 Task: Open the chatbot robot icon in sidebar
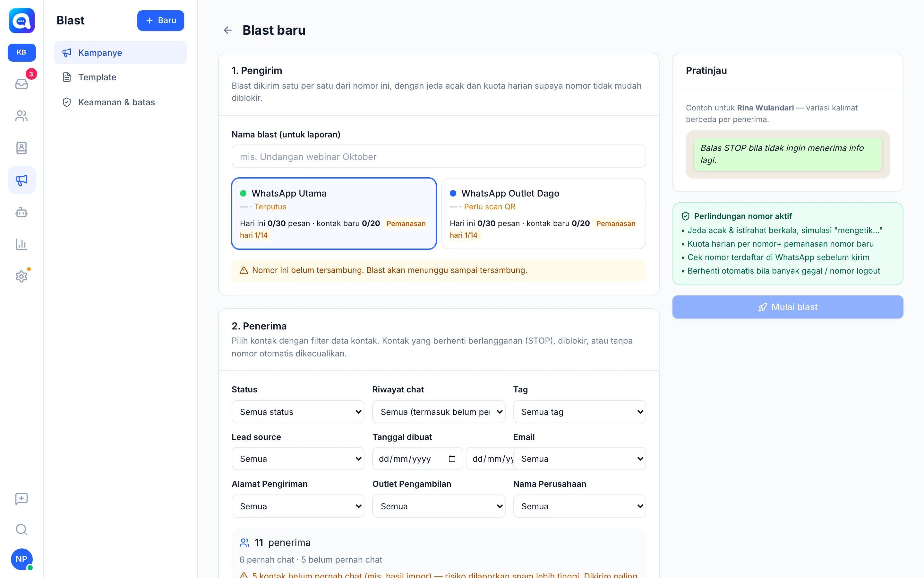21,212
